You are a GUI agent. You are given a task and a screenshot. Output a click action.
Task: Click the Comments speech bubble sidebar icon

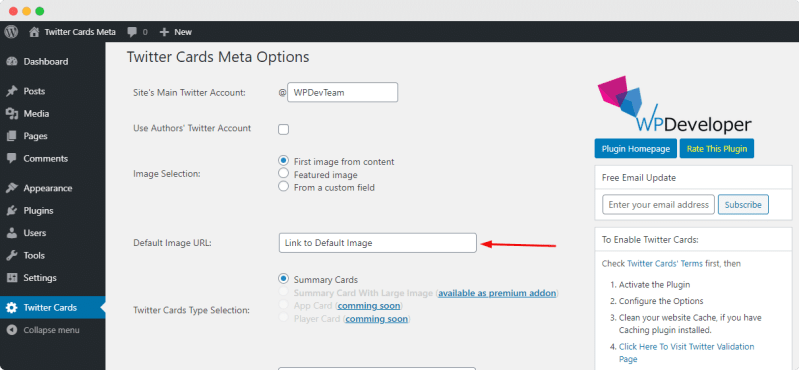tap(12, 158)
